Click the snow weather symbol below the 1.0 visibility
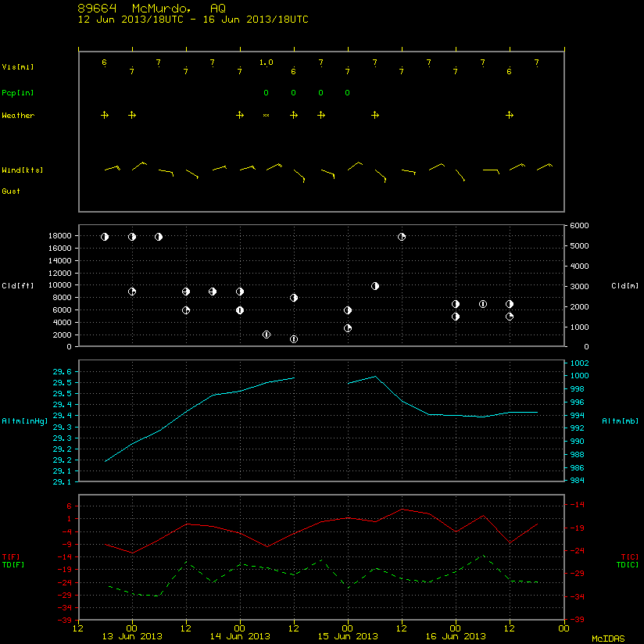 [x=267, y=116]
